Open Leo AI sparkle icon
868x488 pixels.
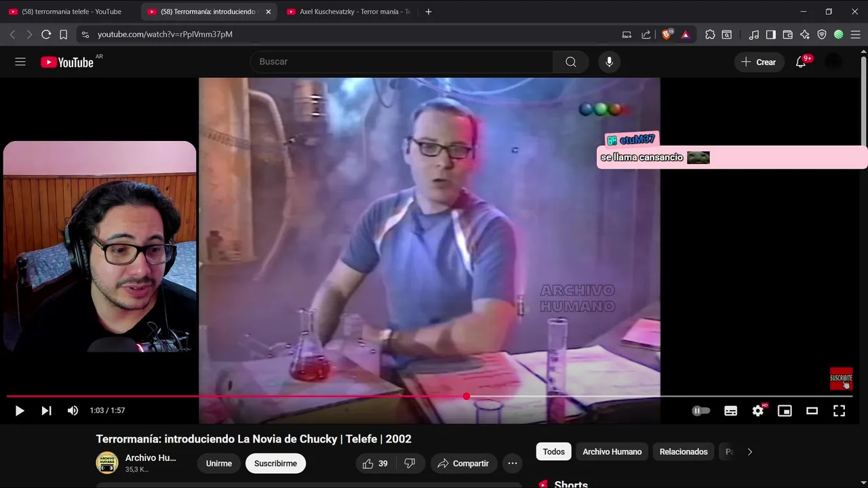(x=805, y=35)
